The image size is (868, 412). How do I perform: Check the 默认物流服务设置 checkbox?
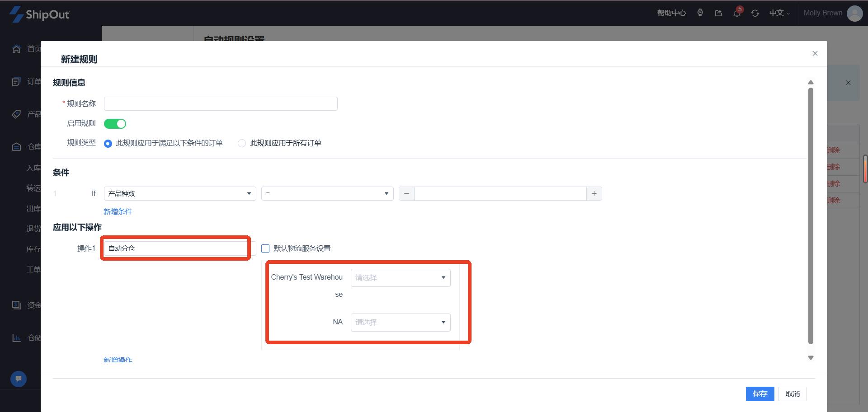click(265, 248)
